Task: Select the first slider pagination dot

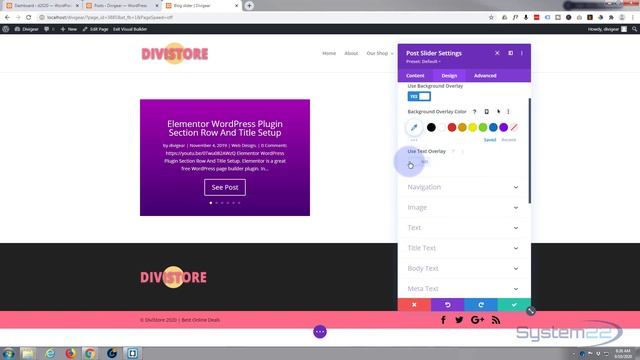Action: pos(211,203)
